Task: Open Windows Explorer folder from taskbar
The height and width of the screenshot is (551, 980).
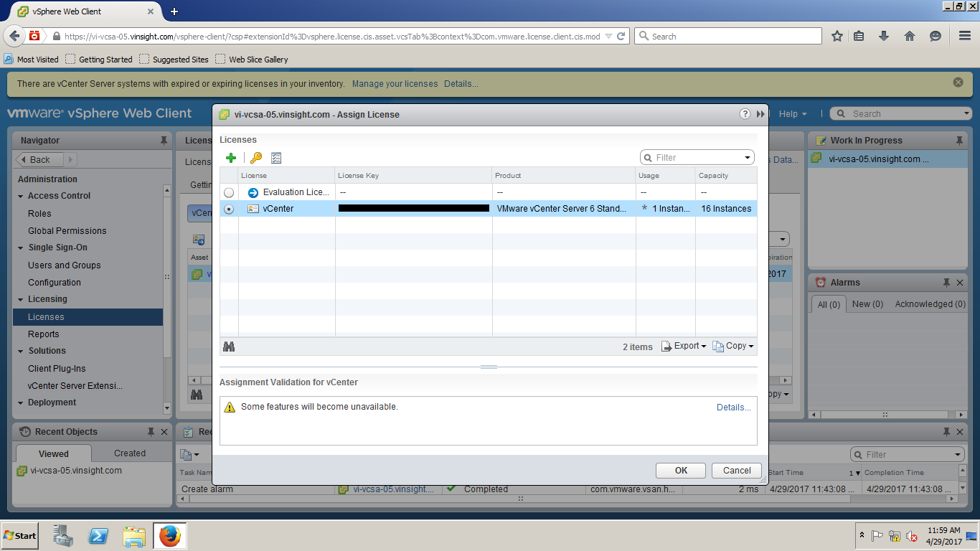Action: (x=134, y=536)
